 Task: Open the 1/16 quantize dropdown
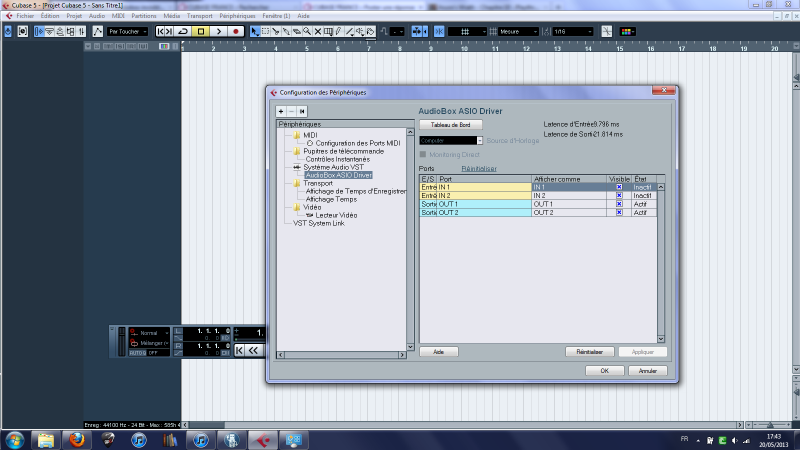[x=573, y=32]
